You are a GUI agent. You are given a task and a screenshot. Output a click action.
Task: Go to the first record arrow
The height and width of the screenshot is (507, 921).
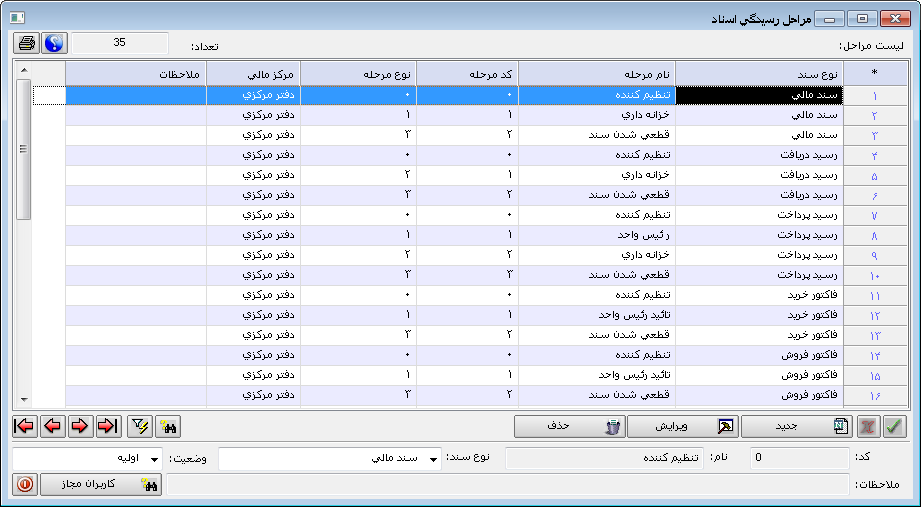tap(25, 427)
